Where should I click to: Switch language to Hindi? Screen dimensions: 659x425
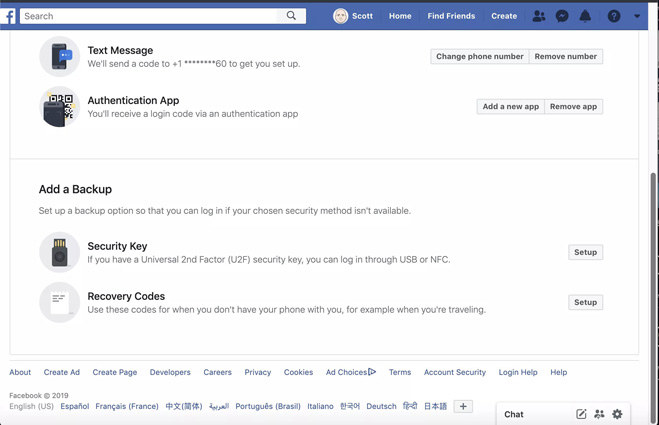click(410, 406)
